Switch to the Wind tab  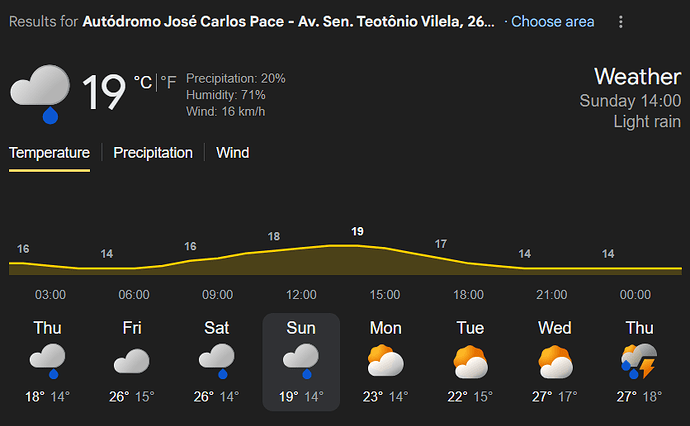click(x=232, y=153)
